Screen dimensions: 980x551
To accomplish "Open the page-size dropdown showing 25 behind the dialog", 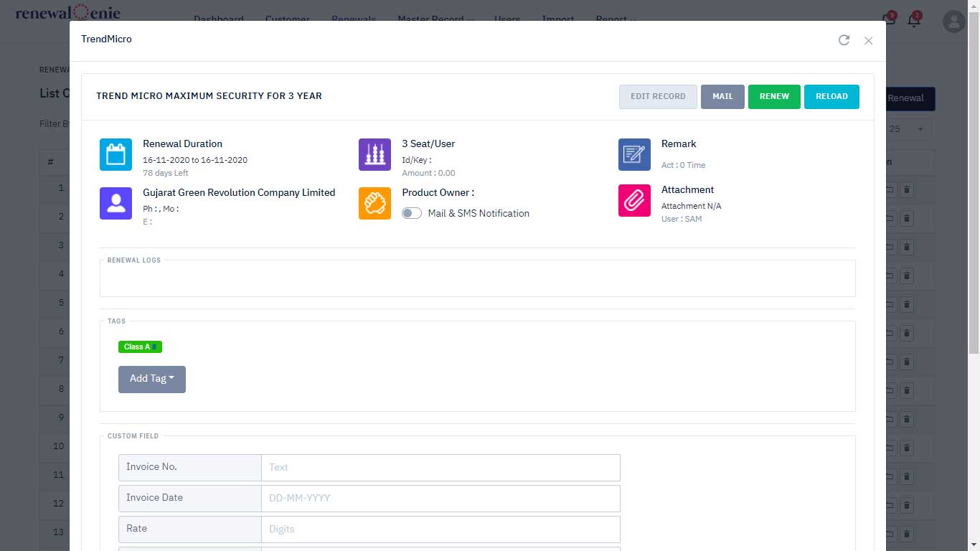I will coord(908,129).
